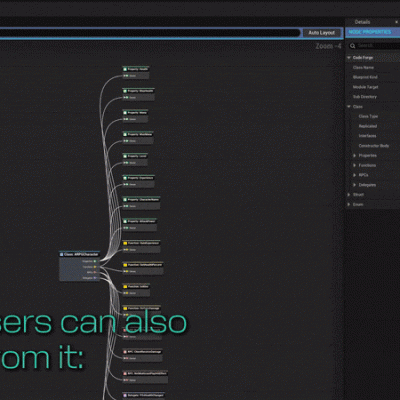
Task: Click the Blueprint Kind property row
Action: coord(373,77)
